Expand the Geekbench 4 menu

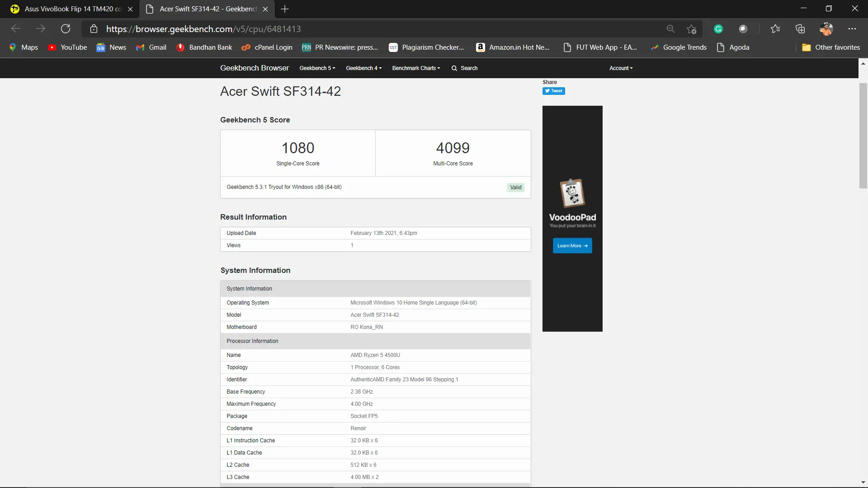pos(364,68)
